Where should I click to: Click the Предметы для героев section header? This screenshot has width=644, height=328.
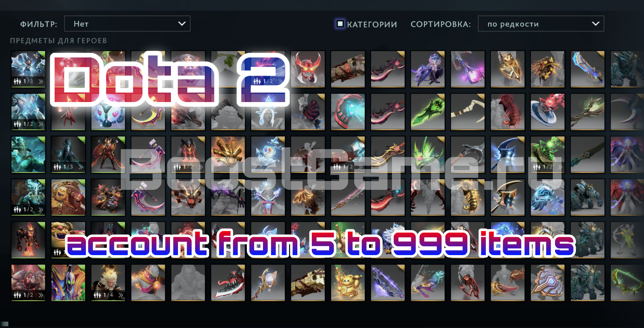click(x=58, y=41)
